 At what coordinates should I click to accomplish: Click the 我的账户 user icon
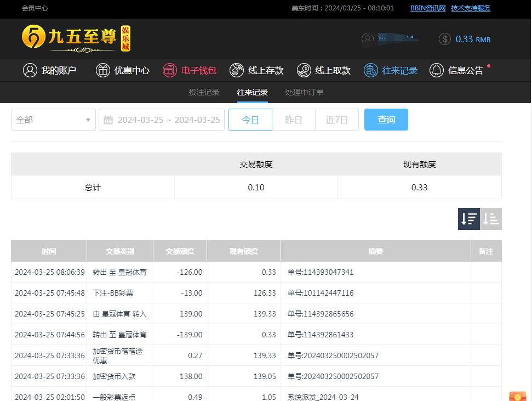[x=30, y=70]
